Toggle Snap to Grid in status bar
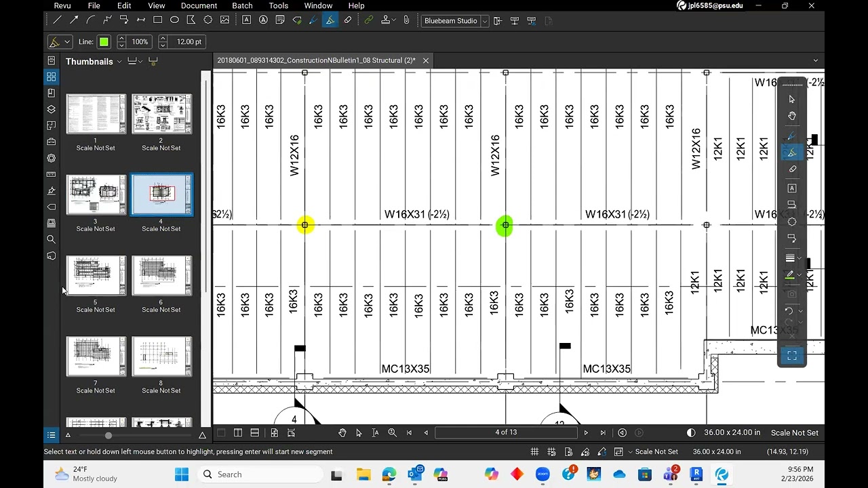 [551, 451]
